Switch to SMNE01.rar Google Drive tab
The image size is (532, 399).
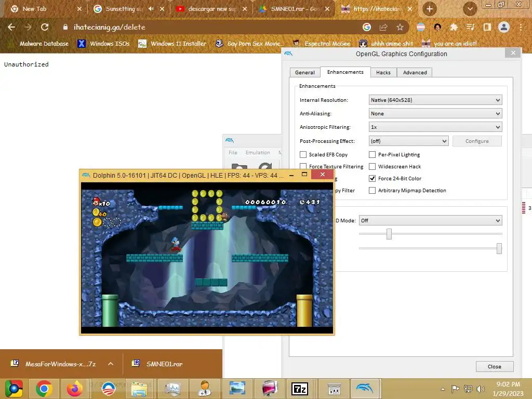click(294, 9)
